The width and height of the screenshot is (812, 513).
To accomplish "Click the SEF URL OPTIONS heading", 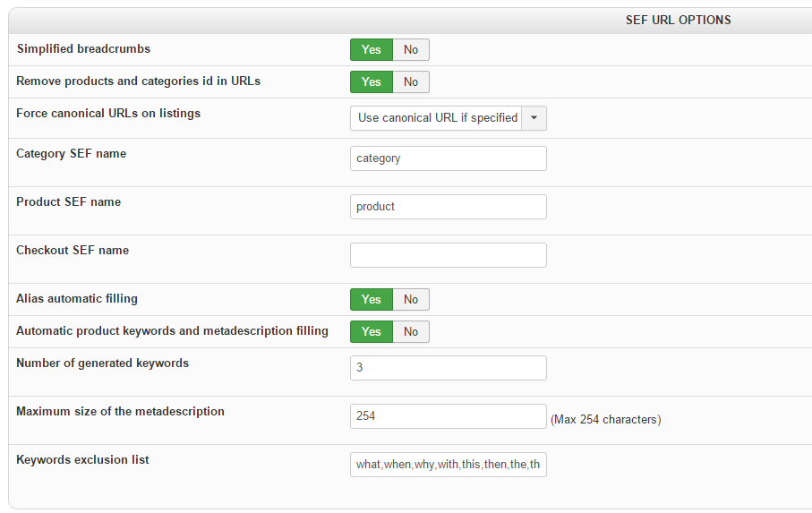I will coord(678,20).
